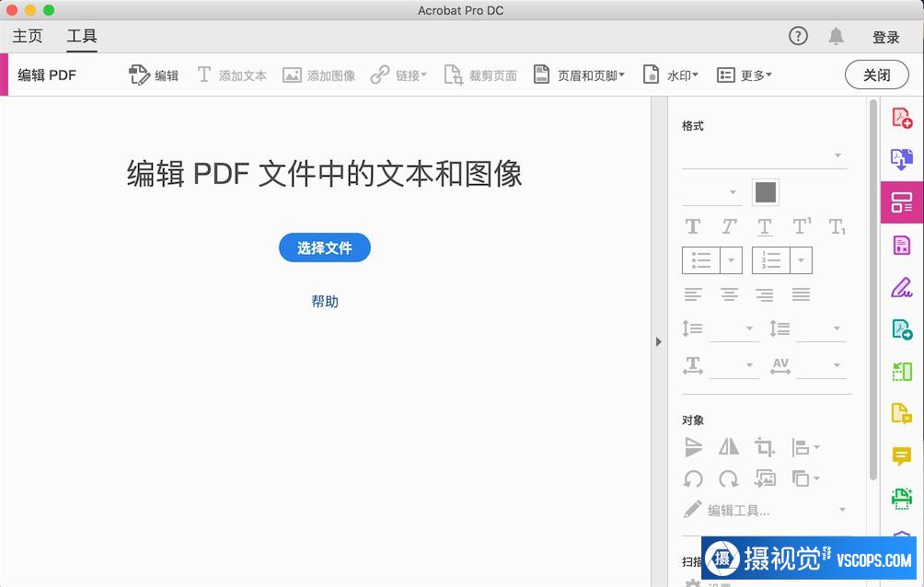Expand numbered list style arrow

(x=801, y=260)
